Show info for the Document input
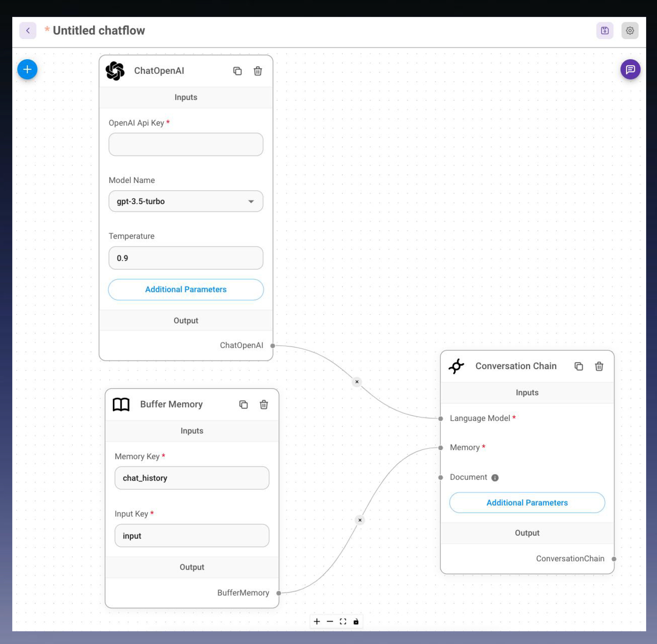 (x=495, y=478)
